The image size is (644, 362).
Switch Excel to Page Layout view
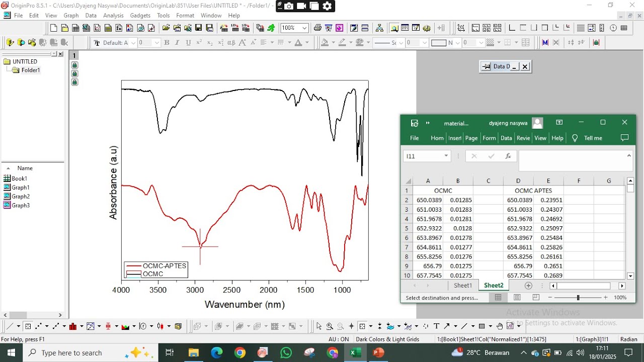[517, 298]
